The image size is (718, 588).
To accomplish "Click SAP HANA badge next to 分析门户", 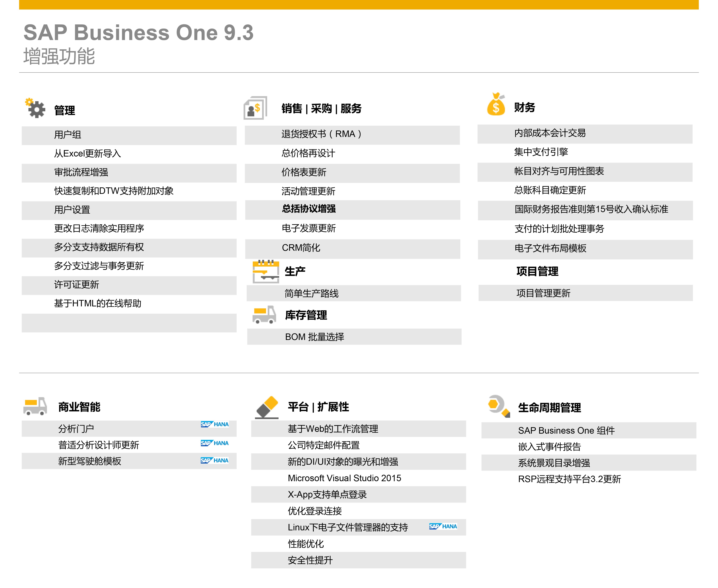I will coord(215,424).
